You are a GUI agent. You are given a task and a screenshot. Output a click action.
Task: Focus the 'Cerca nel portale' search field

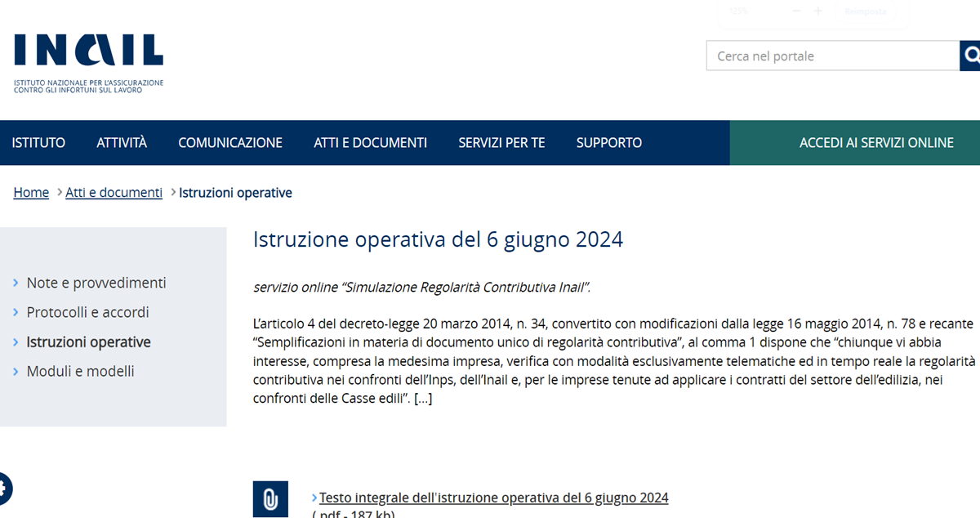pos(832,56)
